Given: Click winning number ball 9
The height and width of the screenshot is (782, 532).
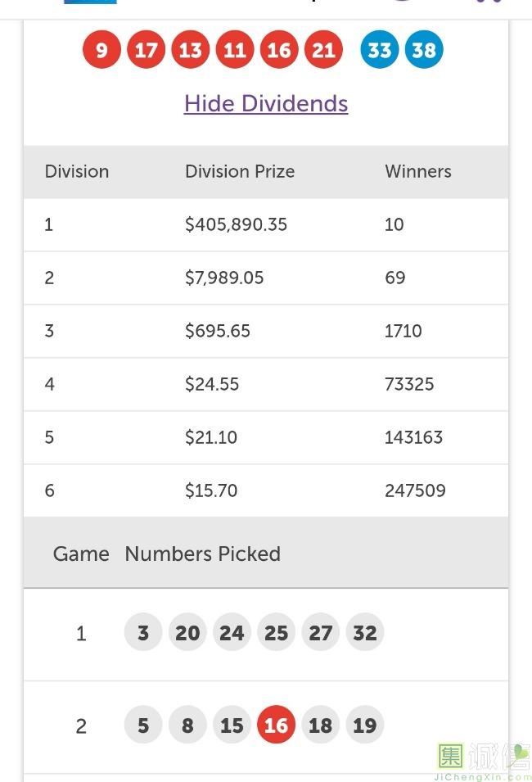Looking at the screenshot, I should click(x=101, y=51).
